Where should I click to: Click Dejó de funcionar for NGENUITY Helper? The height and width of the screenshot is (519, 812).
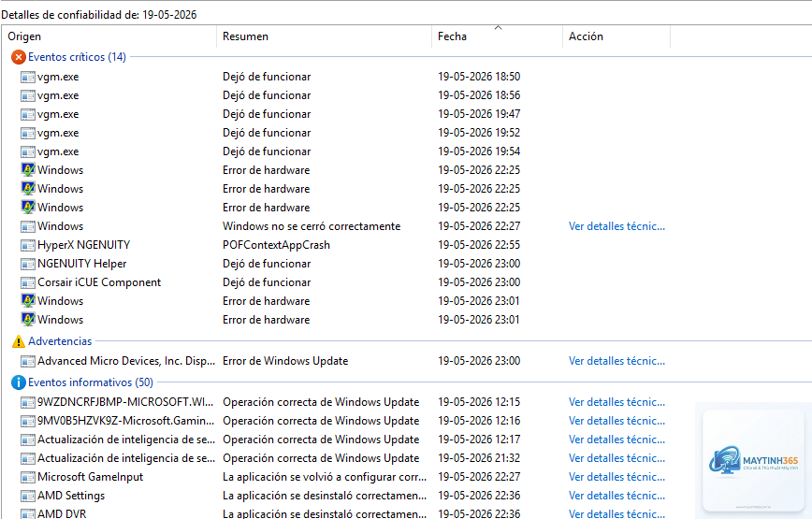[x=267, y=264]
